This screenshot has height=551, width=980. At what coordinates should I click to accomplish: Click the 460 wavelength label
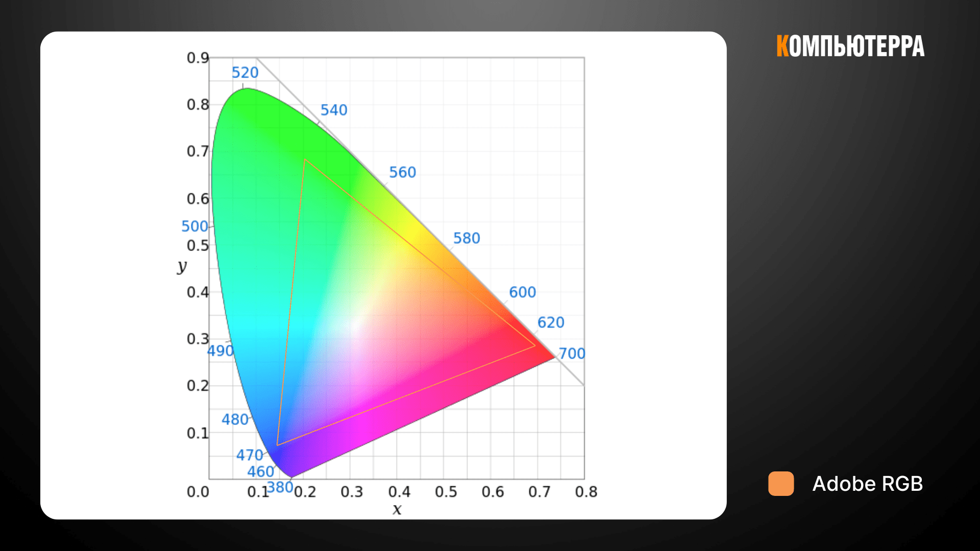[x=261, y=471]
